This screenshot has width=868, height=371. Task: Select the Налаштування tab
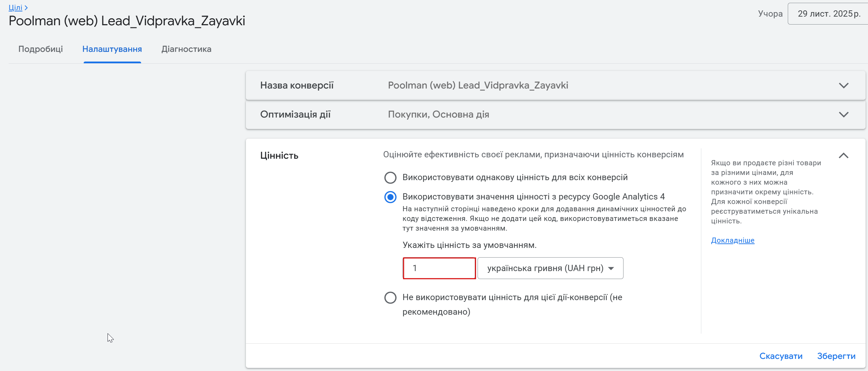(x=112, y=49)
